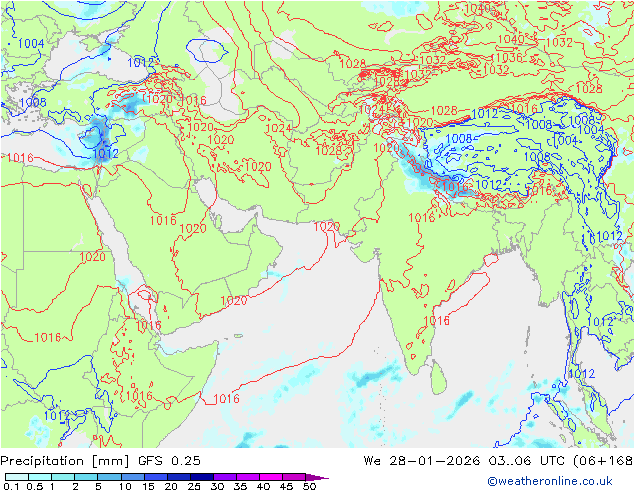Click the navy legend swatch between 25 and 30

click(201, 477)
